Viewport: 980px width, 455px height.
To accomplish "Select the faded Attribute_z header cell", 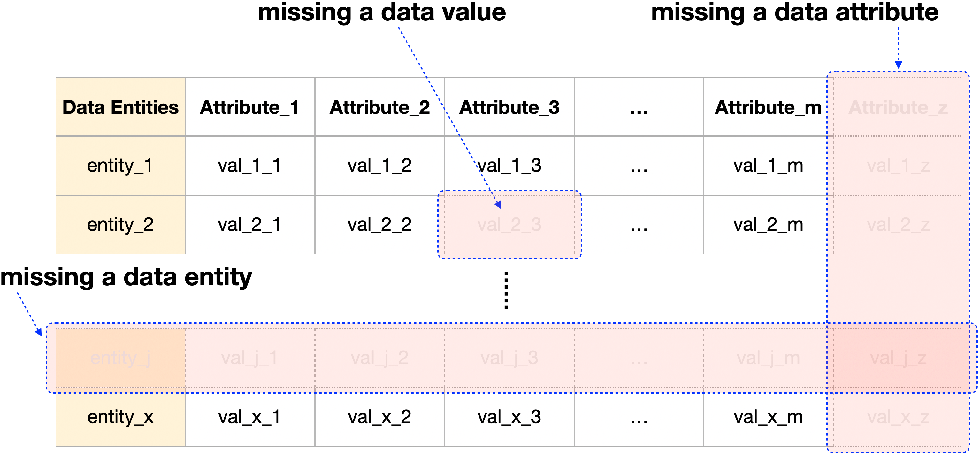I will (x=898, y=107).
